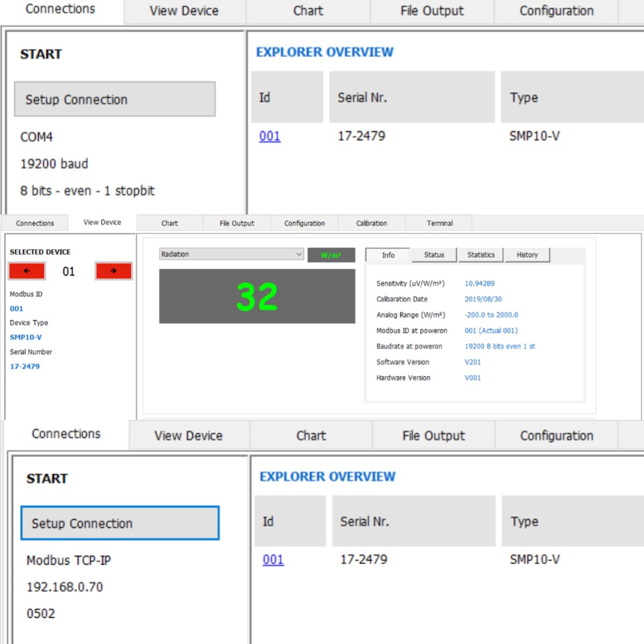Click IP address 192.168.0.70
The image size is (644, 644).
(65, 587)
